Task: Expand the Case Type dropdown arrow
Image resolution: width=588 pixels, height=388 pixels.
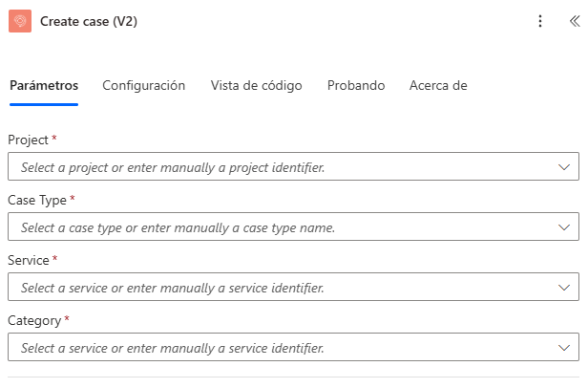Action: [563, 227]
